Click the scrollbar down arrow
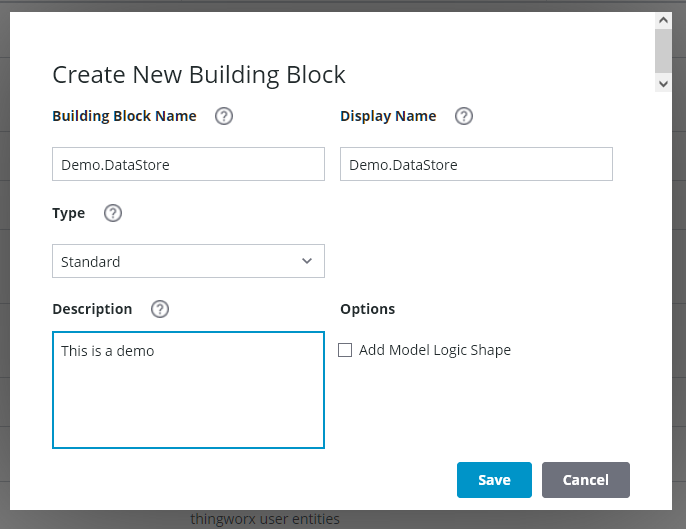 (x=663, y=84)
